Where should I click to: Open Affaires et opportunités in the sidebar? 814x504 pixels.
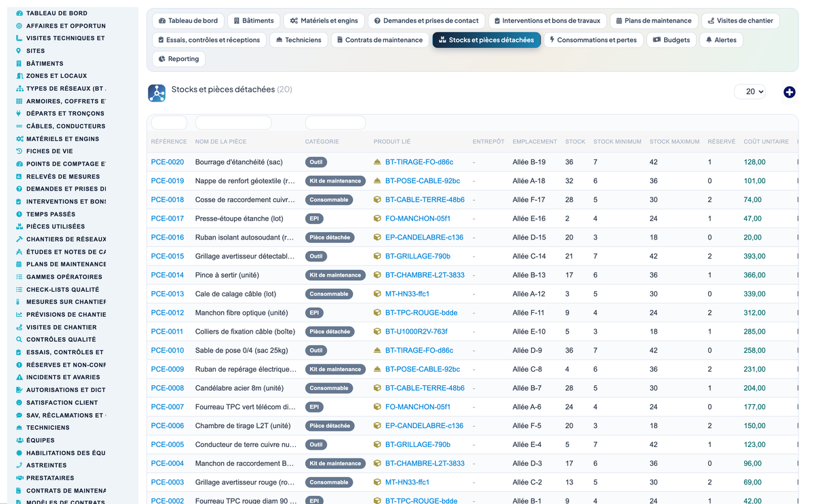pyautogui.click(x=66, y=26)
